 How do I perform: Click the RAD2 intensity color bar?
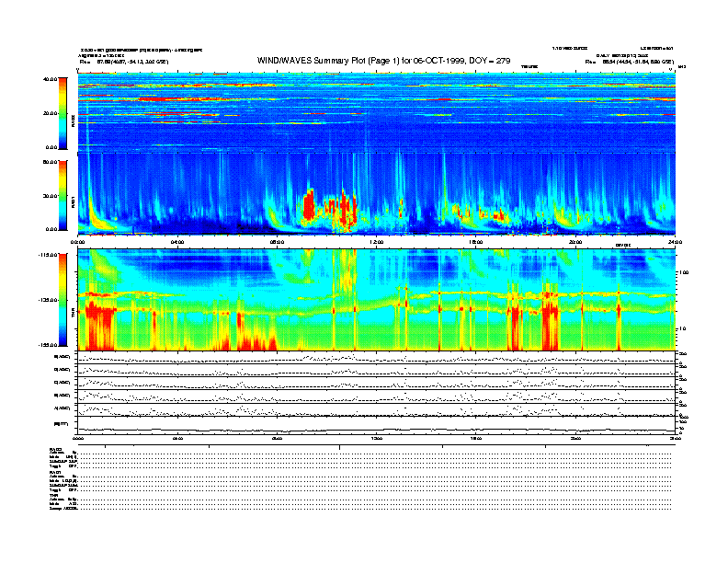coord(63,113)
